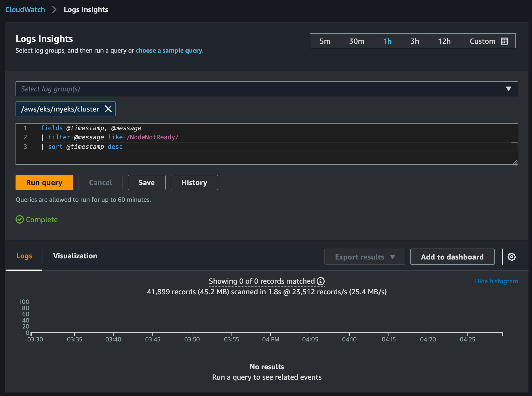
Task: Switch to the Visualization tab
Action: coord(75,256)
